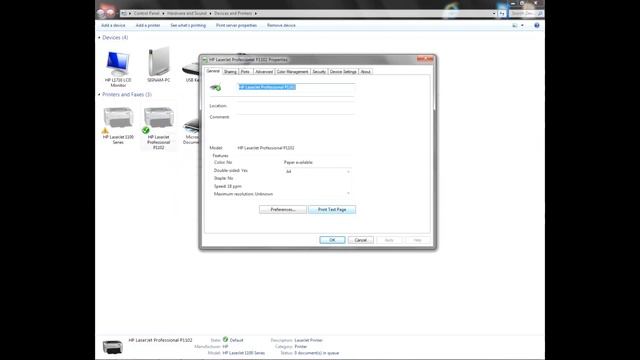Click the printer icon in the Properties General tab
640x360 pixels.
[x=216, y=87]
